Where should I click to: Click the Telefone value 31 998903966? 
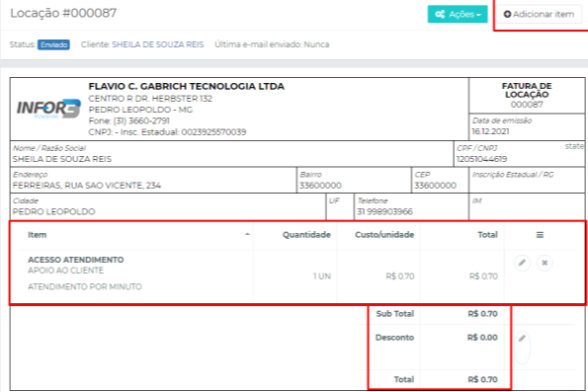(x=384, y=211)
